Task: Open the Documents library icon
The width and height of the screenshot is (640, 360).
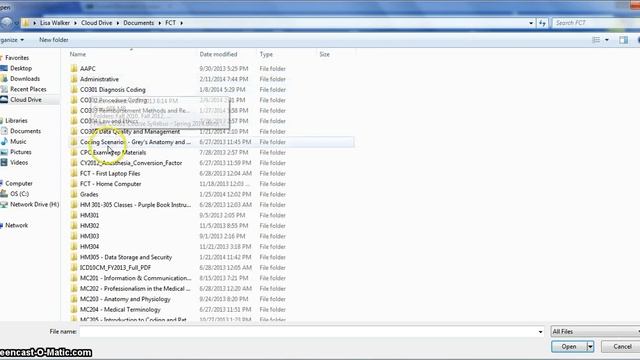Action: tap(4, 131)
